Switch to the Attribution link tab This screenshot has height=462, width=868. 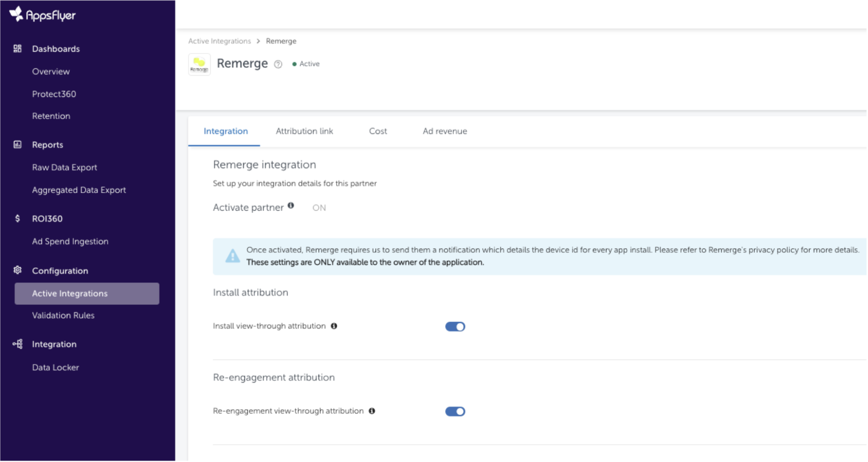click(304, 131)
